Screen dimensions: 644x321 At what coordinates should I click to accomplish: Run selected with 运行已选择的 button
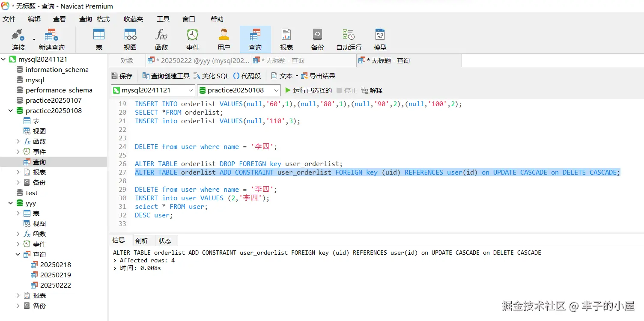coord(308,90)
